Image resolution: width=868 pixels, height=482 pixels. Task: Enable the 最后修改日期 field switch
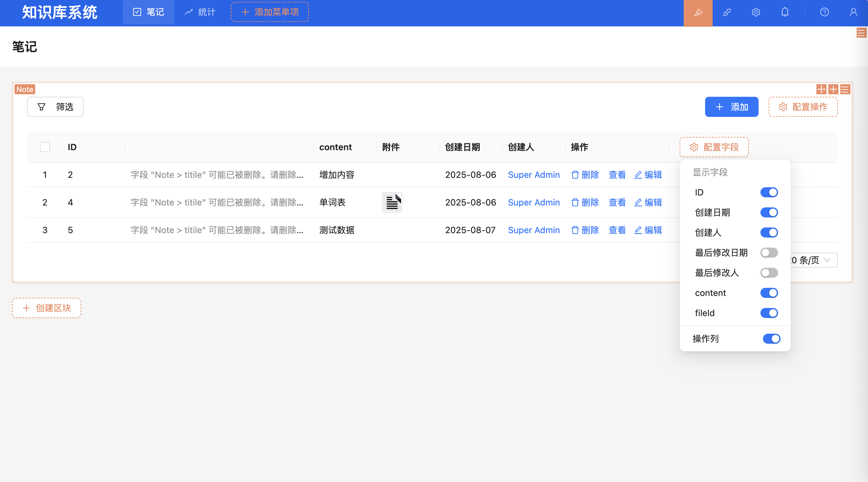tap(769, 252)
